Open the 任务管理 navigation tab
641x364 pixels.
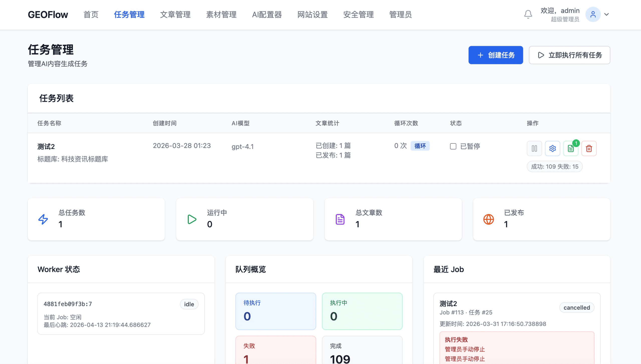tap(129, 15)
